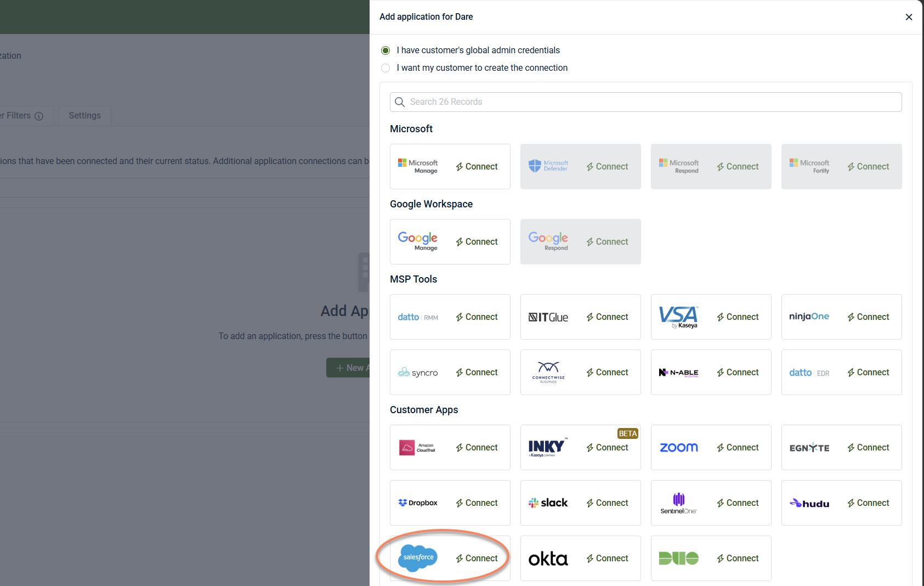Connect the Amazon CloudTrail application
Screen dimensions: 924x586
477,448
